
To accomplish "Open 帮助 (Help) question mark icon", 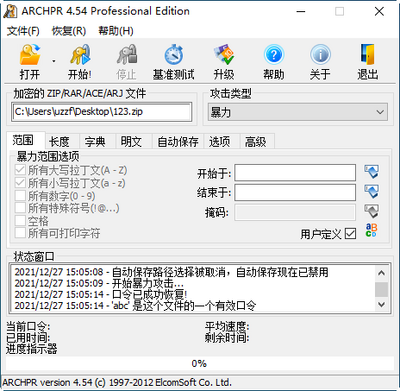I will click(274, 54).
